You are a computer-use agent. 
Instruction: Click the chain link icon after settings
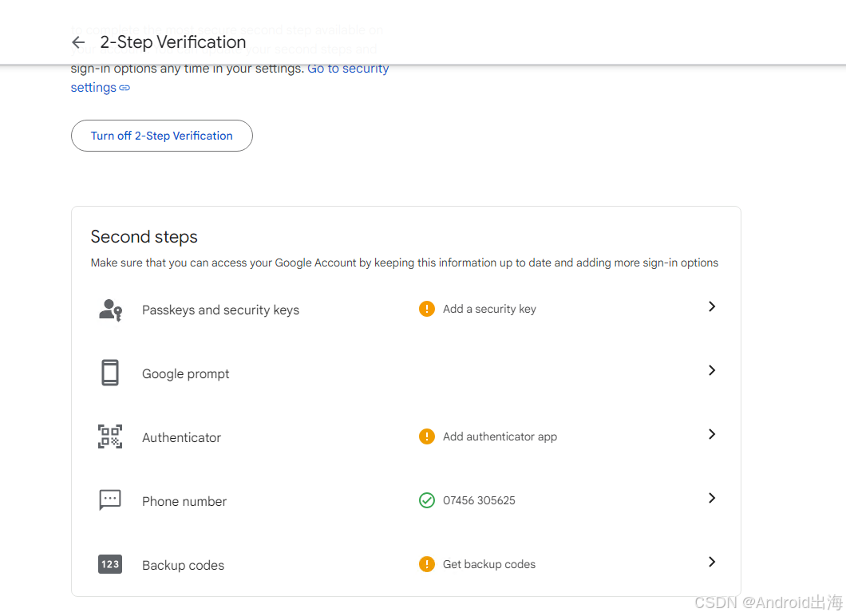125,88
